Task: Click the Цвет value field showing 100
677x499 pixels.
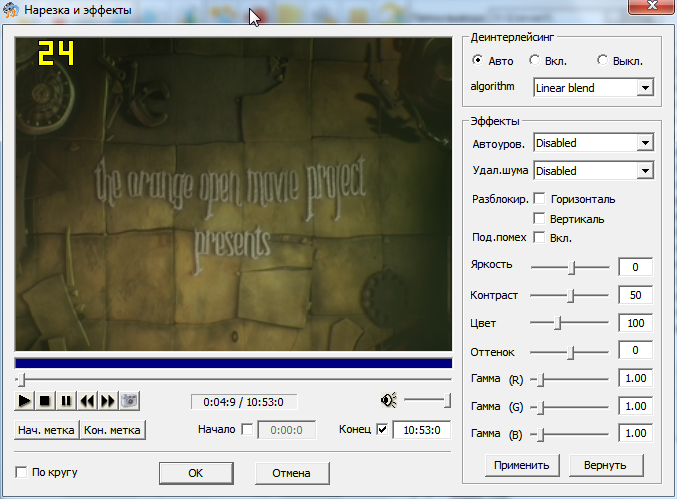Action: click(x=635, y=323)
